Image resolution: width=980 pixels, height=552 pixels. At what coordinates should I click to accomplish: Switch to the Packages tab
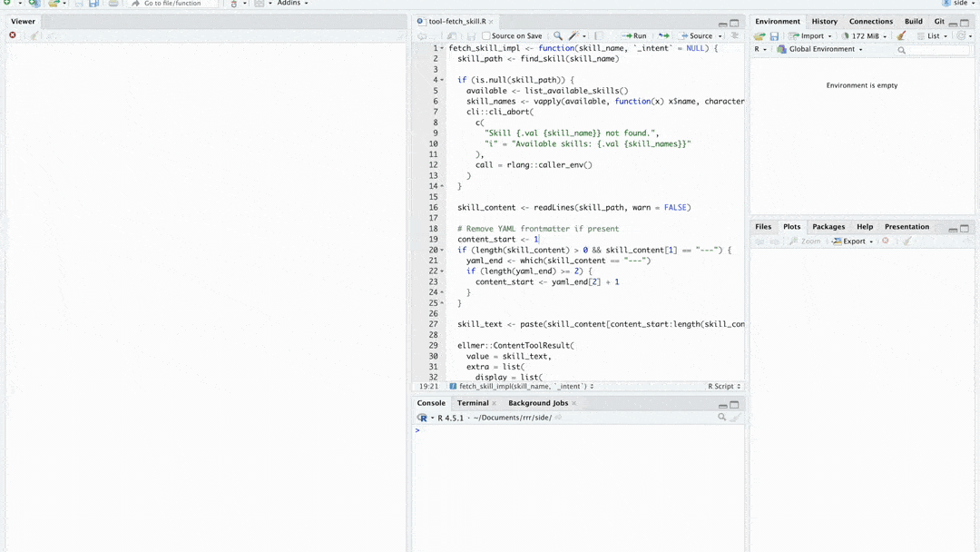pos(828,227)
